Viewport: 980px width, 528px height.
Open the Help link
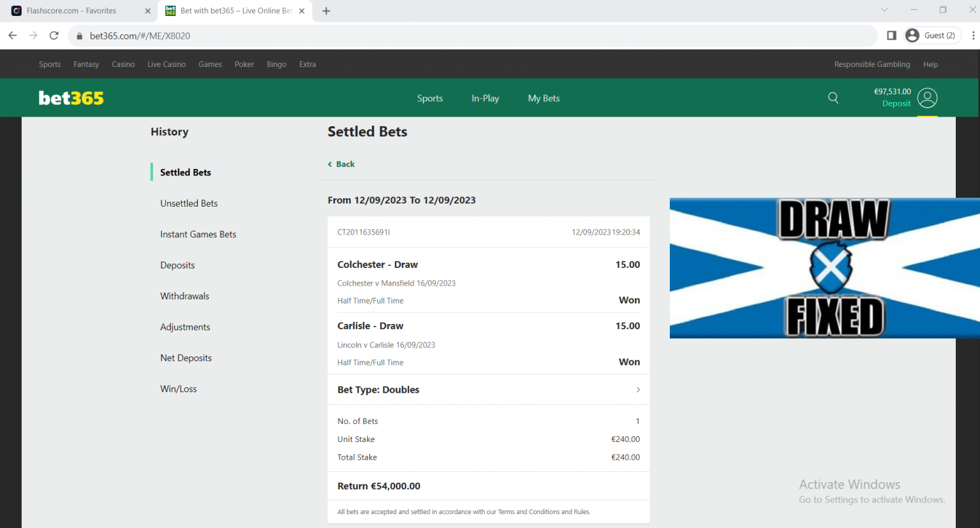click(931, 64)
